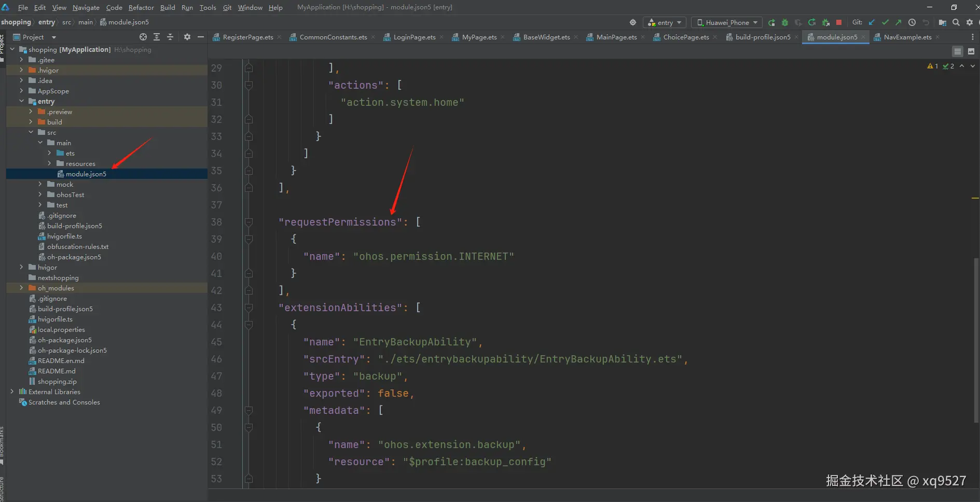This screenshot has height=502, width=980.
Task: Click the 'main' breadcrumb in navigation bar
Action: click(86, 22)
